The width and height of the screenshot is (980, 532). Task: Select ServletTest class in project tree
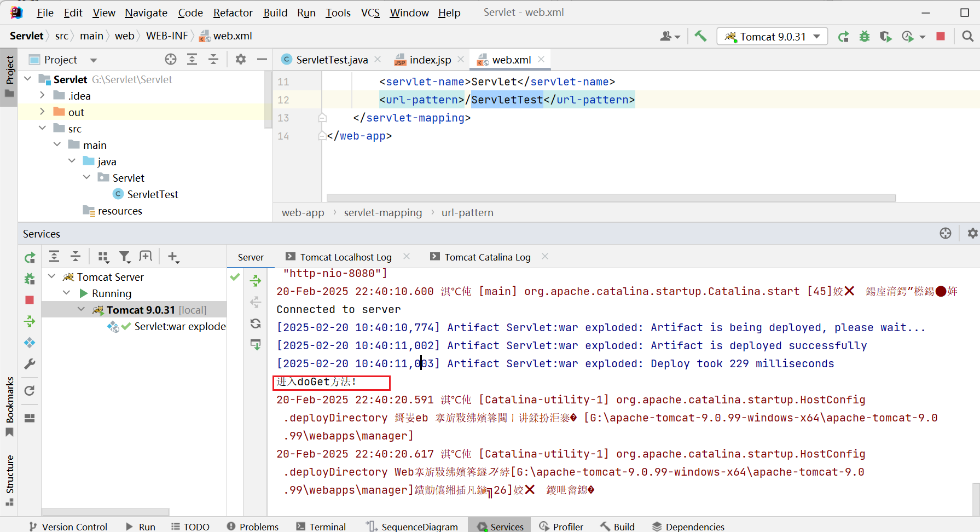pyautogui.click(x=153, y=194)
